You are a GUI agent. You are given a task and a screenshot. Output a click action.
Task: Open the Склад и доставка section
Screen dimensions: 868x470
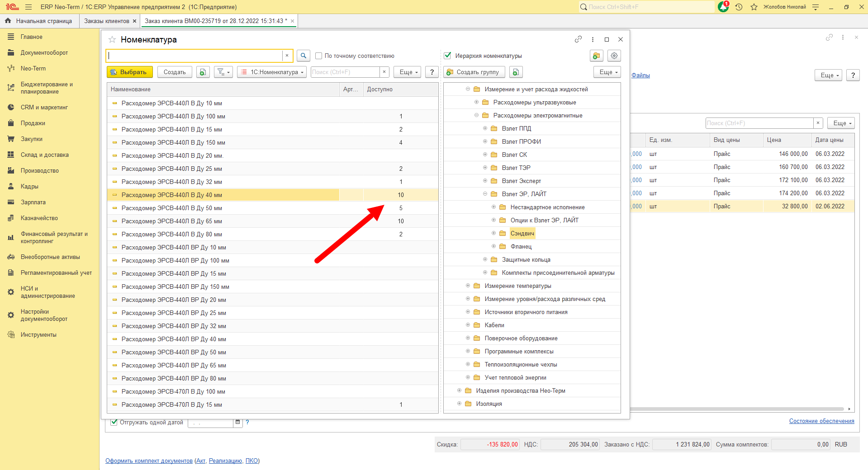(45, 155)
